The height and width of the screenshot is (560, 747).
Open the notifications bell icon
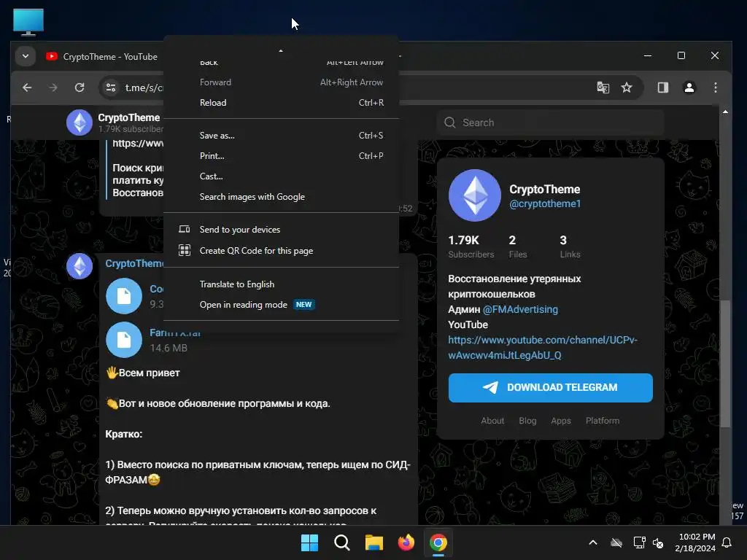pos(727,542)
